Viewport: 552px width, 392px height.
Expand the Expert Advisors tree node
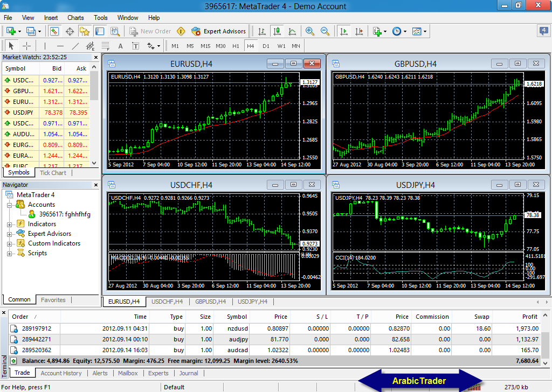pyautogui.click(x=10, y=234)
